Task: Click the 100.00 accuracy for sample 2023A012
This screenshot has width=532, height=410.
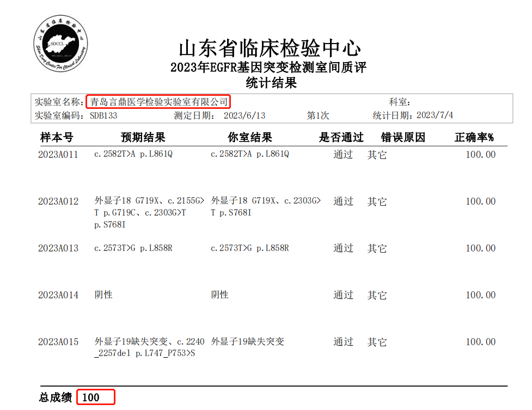Action: pyautogui.click(x=480, y=201)
